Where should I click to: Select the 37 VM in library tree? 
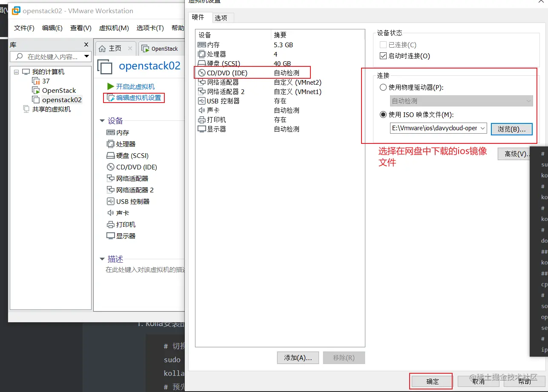[46, 81]
